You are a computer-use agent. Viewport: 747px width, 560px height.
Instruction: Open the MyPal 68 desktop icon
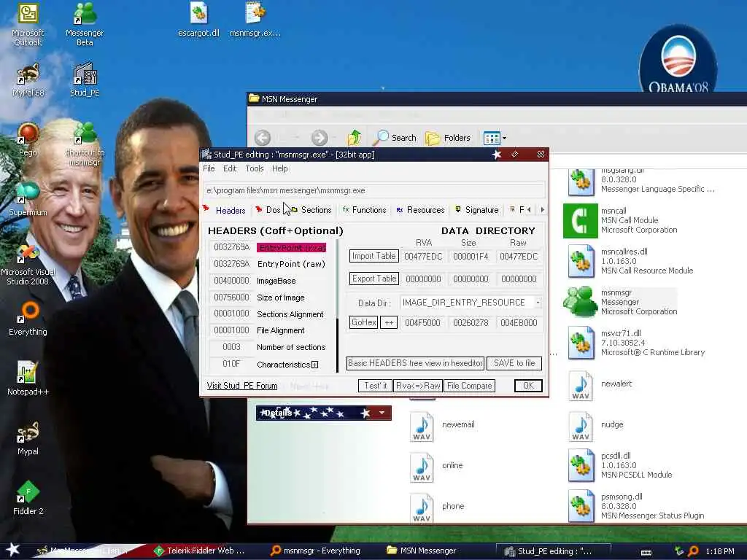(x=28, y=81)
